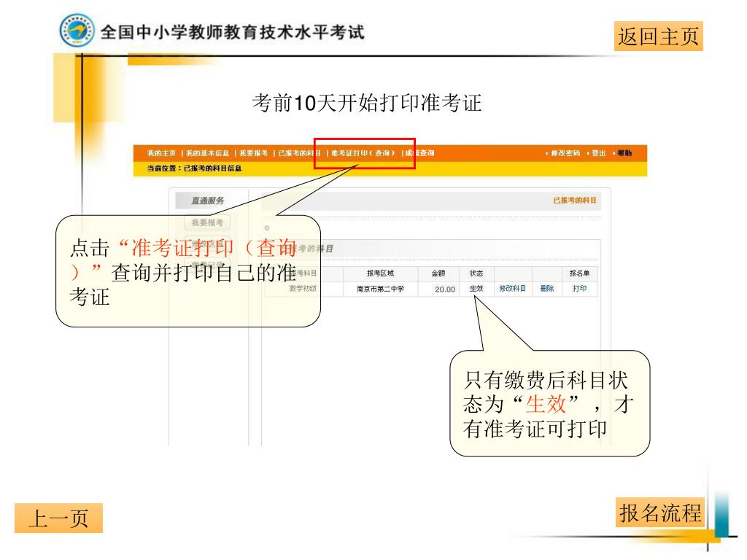This screenshot has width=747, height=560.
Task: Click the 金额 column header
Action: (438, 273)
